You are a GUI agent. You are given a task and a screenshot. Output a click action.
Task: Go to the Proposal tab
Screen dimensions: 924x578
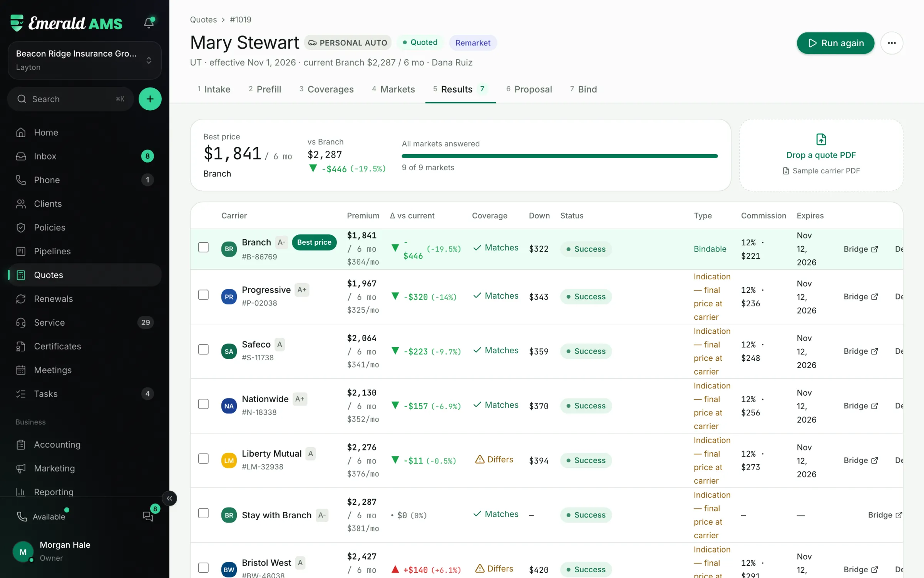click(529, 89)
